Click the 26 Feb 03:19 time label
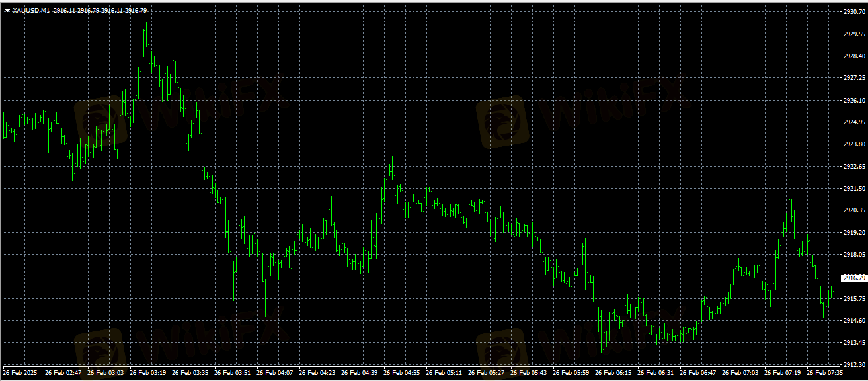Viewport: 868px width, 381px height. pos(148,374)
